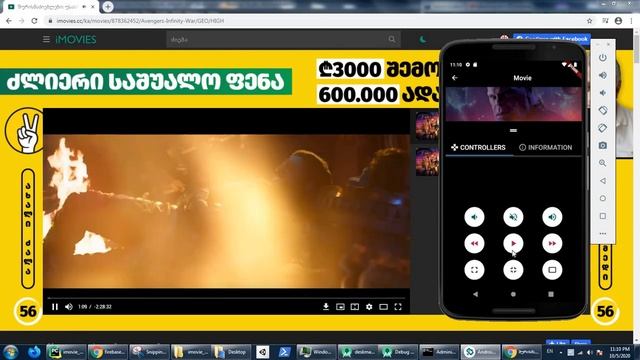640x360 pixels.
Task: Open Unity taskbar icon
Action: 263,351
